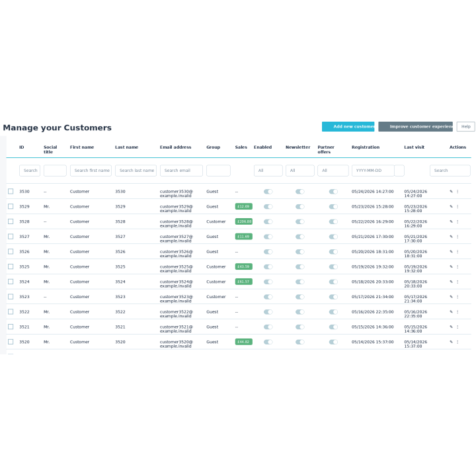Click the £206.88 sales badge
This screenshot has width=476, height=476.
pos(244,221)
